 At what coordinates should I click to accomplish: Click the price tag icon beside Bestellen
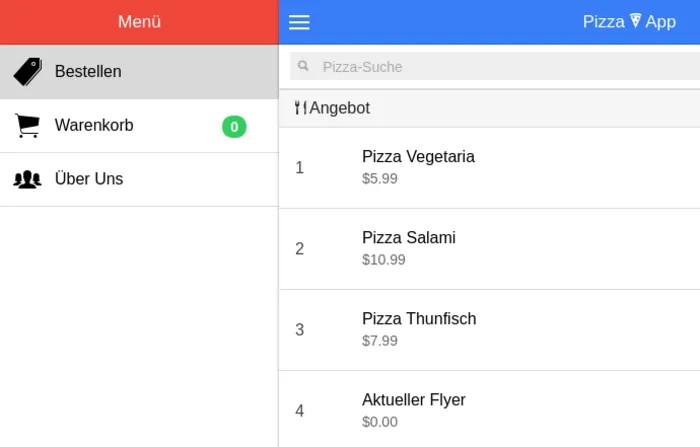(27, 72)
